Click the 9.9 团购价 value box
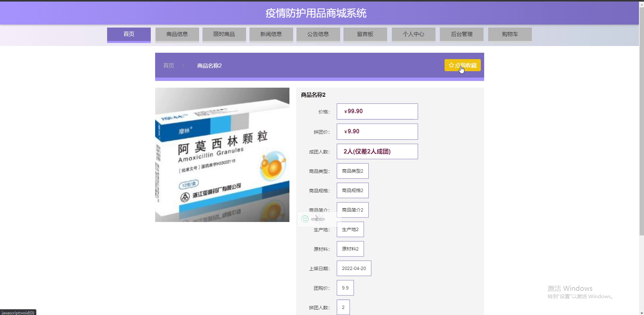Viewport: 644px width, 315px height. [345, 288]
